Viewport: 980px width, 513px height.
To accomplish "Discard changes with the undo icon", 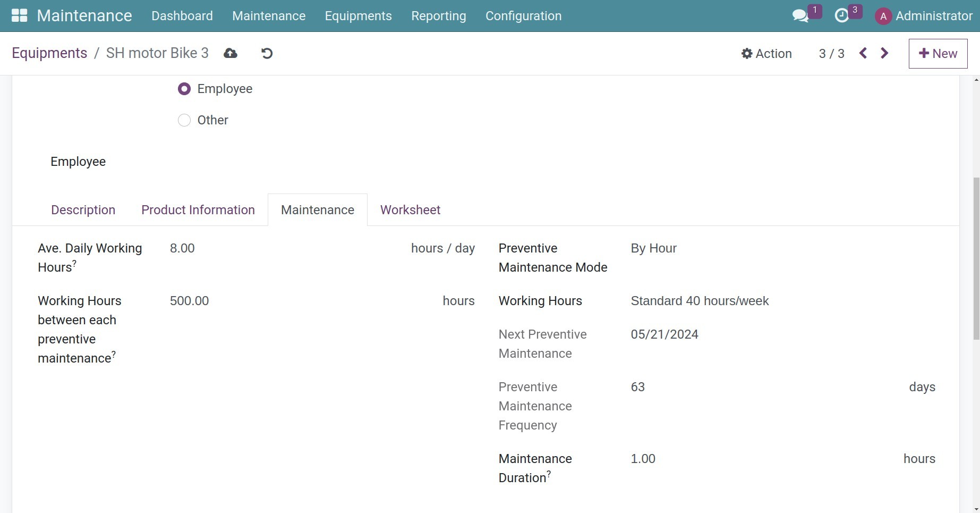I will coord(267,53).
